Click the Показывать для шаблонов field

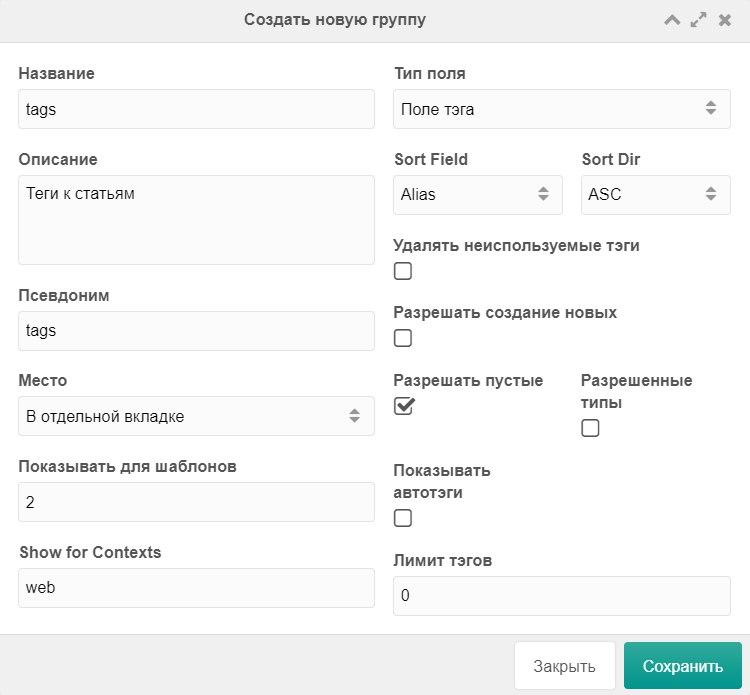point(196,502)
